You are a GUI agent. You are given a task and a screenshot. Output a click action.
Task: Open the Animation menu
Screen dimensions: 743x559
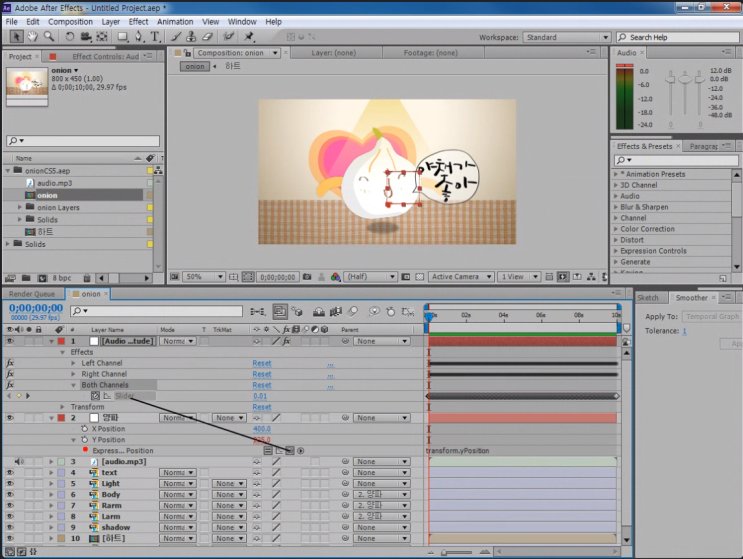(x=175, y=21)
